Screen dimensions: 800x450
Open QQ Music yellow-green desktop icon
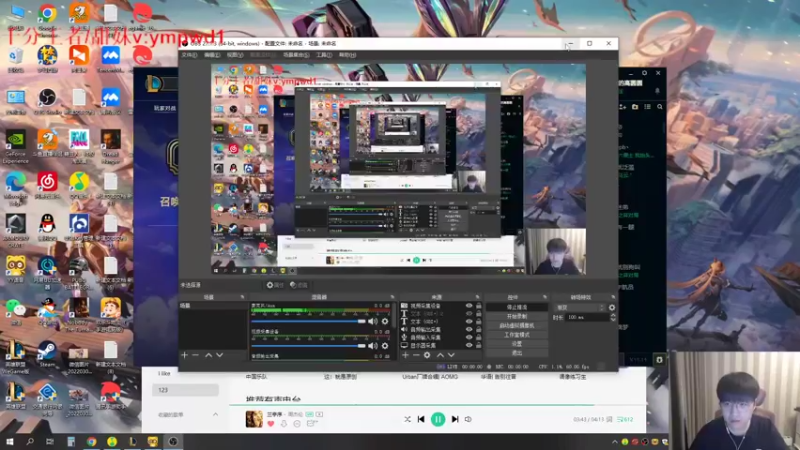[x=79, y=182]
